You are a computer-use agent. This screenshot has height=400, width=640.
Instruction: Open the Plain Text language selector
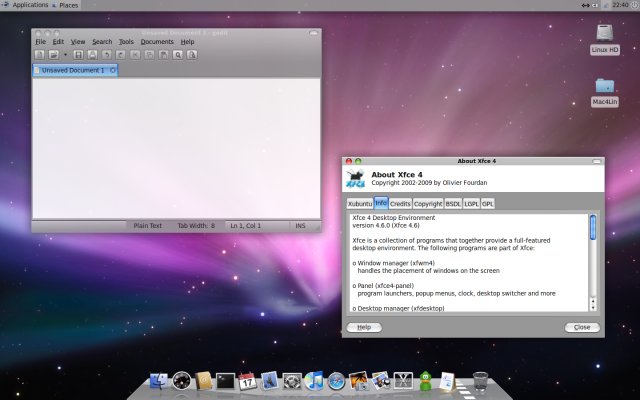click(x=148, y=226)
